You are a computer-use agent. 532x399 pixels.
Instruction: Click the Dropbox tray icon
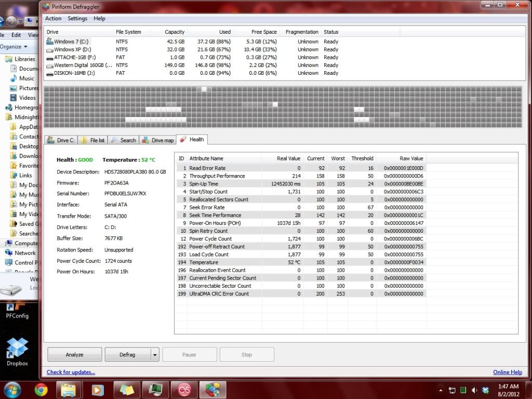click(x=486, y=390)
